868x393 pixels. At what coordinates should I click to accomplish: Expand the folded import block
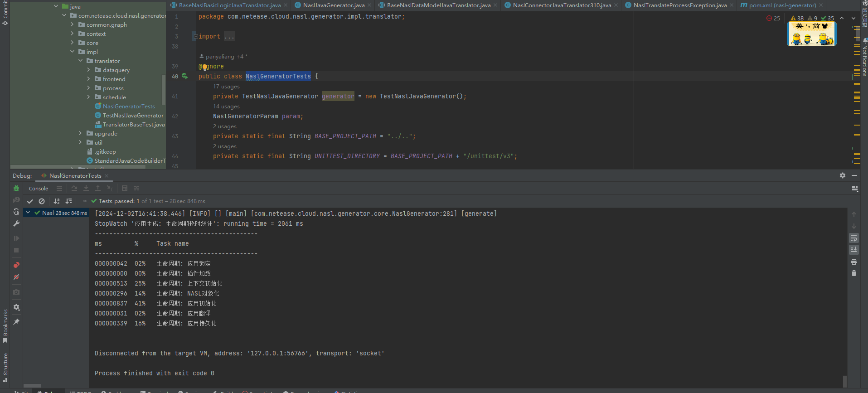click(196, 36)
